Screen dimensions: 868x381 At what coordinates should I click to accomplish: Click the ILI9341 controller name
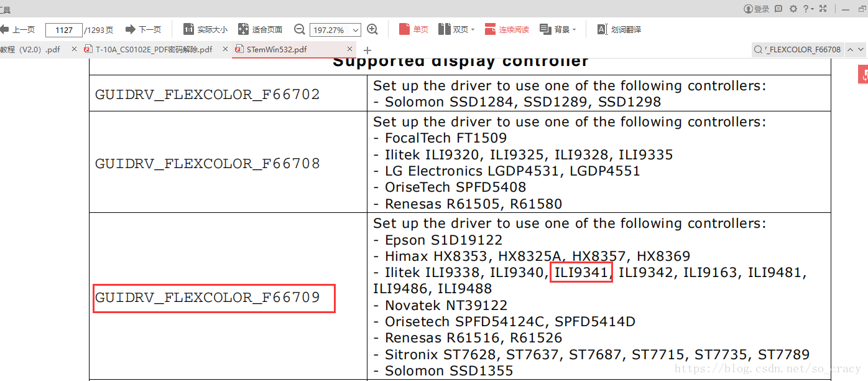[x=581, y=272]
